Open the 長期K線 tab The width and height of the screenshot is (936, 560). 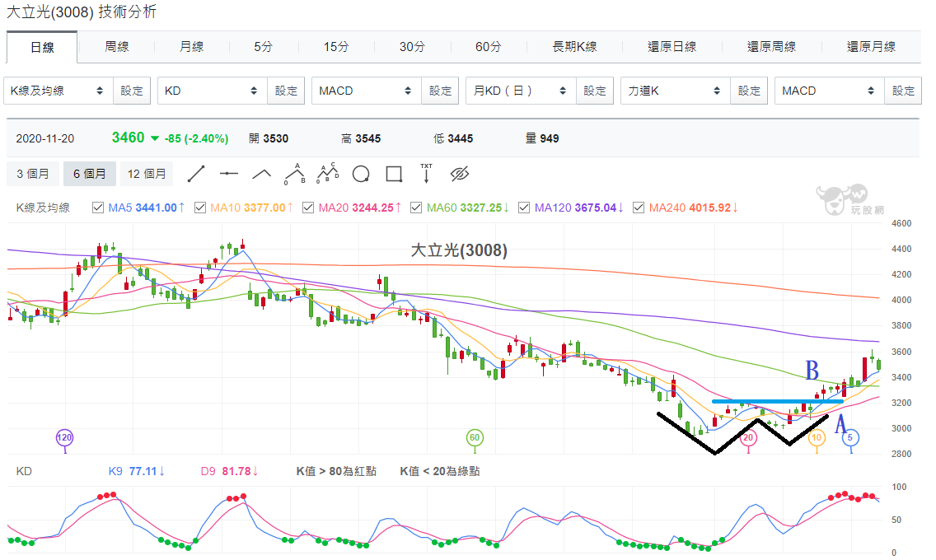click(x=574, y=46)
